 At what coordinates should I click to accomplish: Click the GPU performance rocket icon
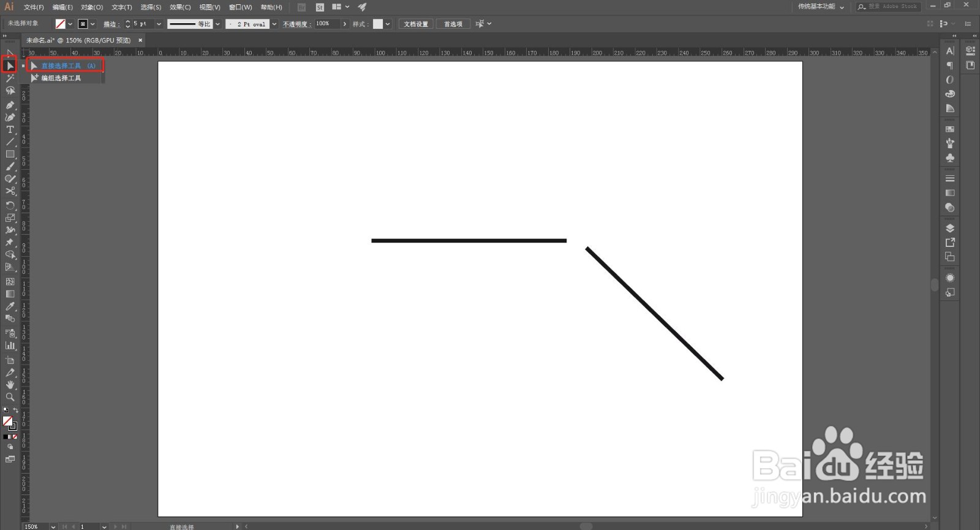coord(362,7)
